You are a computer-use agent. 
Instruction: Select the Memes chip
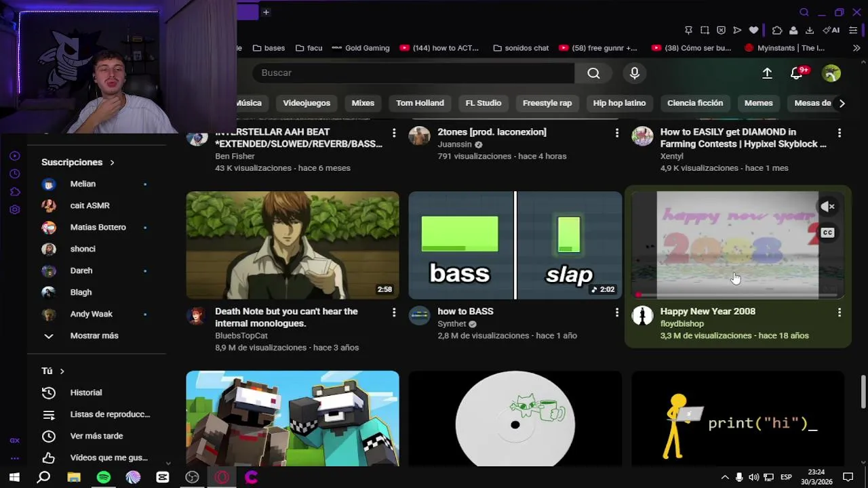coord(758,103)
